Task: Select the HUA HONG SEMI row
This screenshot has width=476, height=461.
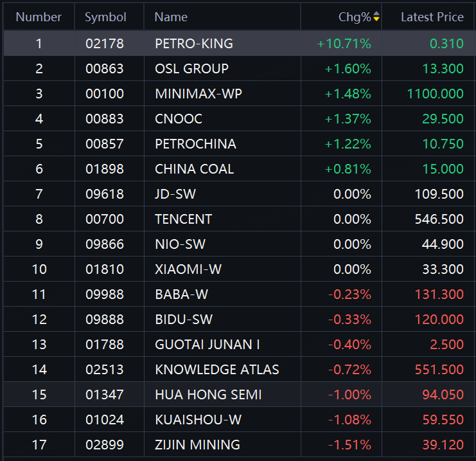Action: [208, 395]
